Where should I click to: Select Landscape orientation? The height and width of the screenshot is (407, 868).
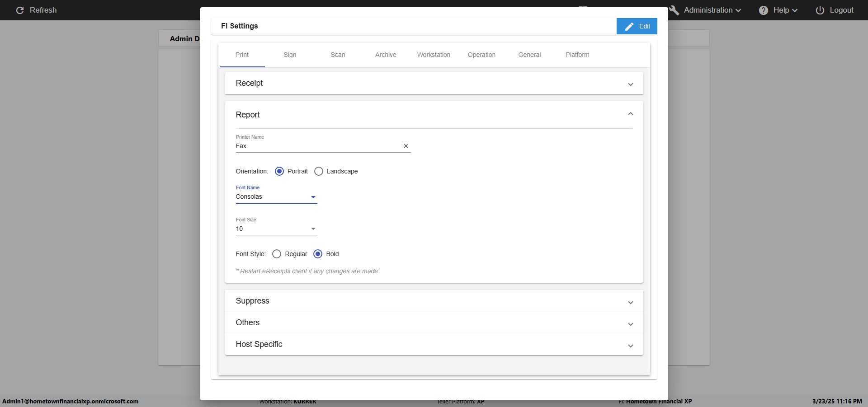pyautogui.click(x=319, y=171)
